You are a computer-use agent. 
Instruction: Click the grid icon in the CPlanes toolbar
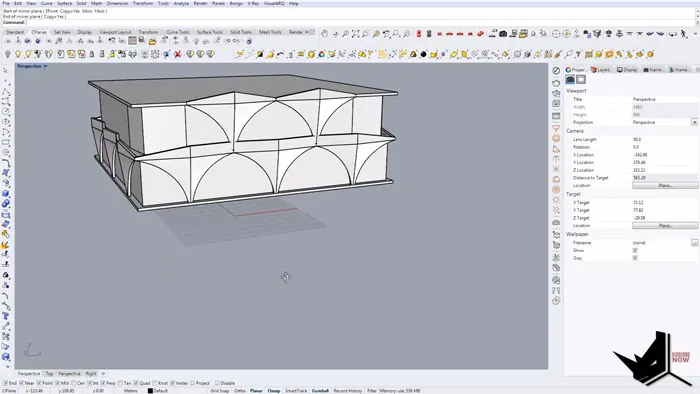point(133,41)
